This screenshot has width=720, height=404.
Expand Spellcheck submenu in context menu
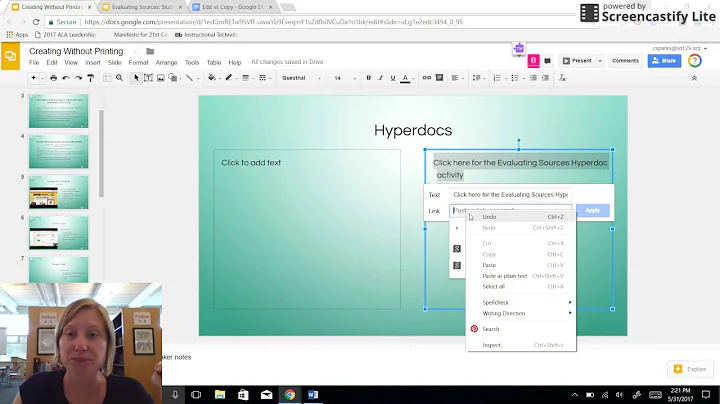tap(521, 303)
